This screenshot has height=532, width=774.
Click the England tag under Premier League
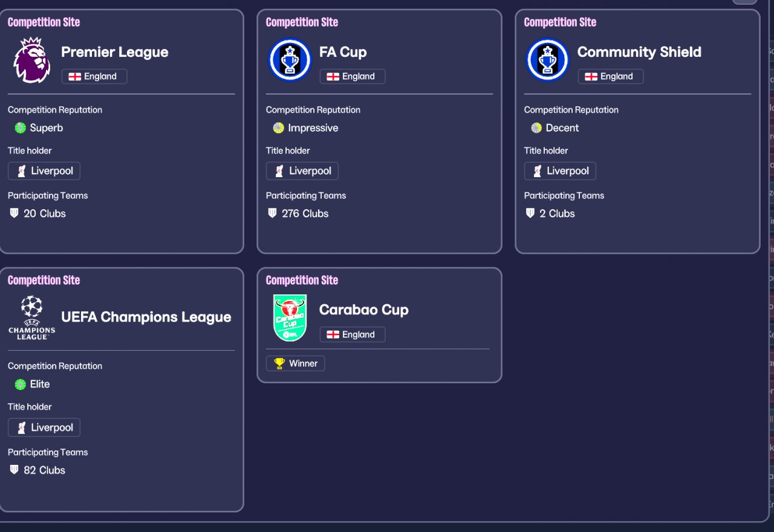tap(94, 76)
